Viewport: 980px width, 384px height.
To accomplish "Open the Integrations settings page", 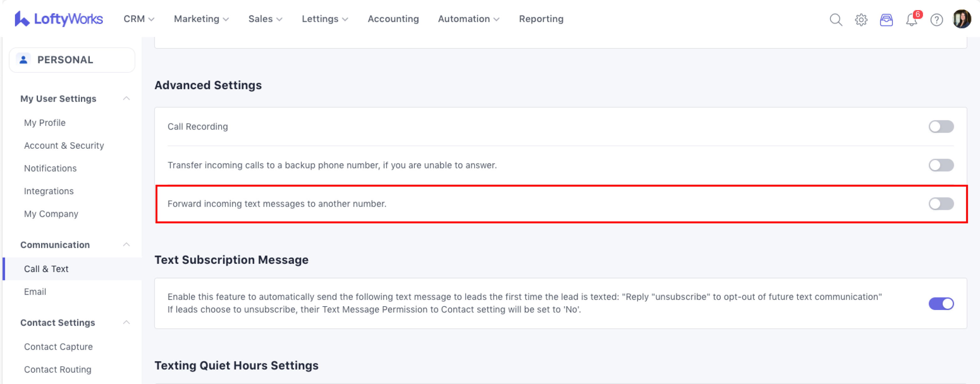I will point(49,191).
